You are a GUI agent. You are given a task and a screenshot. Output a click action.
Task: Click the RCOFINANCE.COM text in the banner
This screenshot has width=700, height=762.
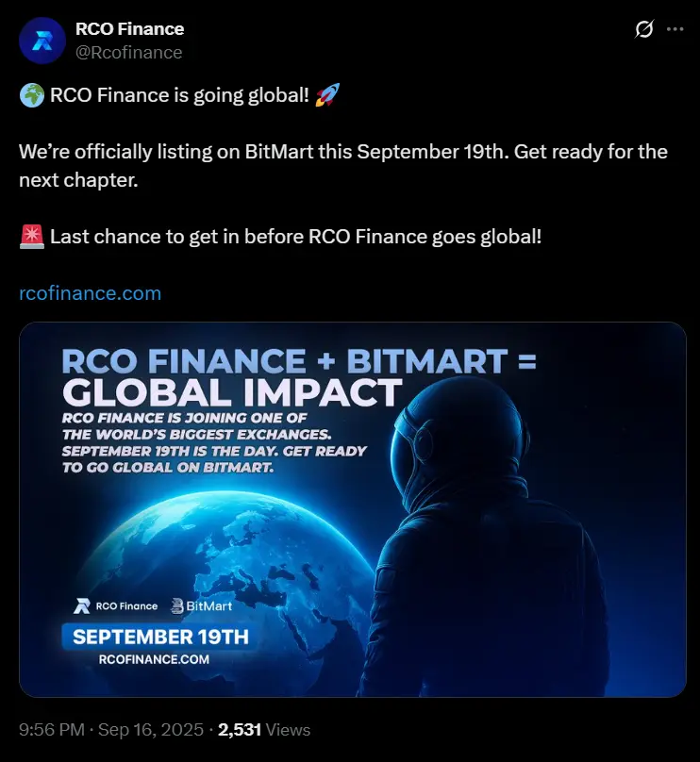pyautogui.click(x=154, y=659)
